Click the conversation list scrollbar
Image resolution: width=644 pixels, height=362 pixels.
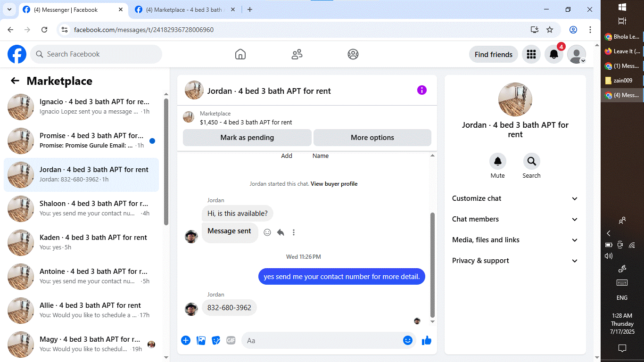tap(166, 162)
